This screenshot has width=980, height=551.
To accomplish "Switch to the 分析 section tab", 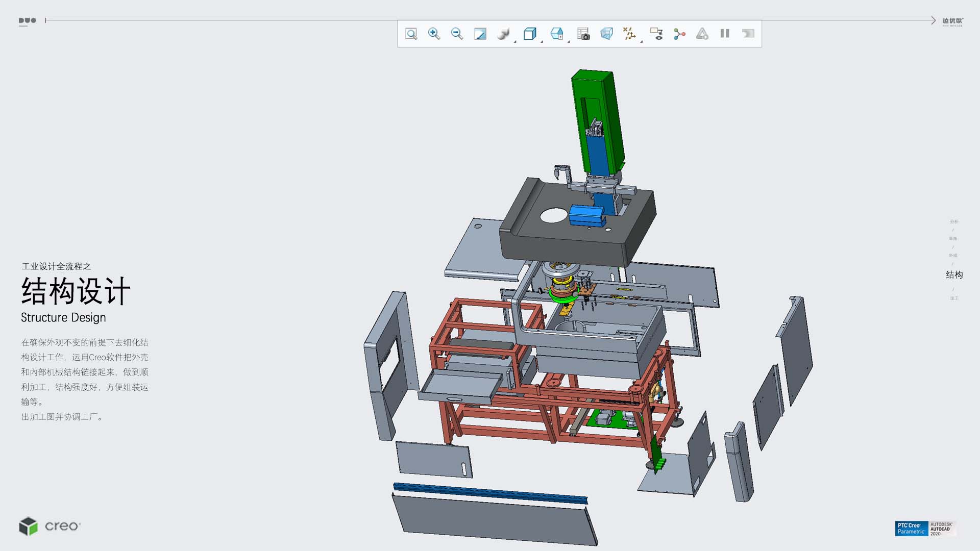I will coord(954,221).
